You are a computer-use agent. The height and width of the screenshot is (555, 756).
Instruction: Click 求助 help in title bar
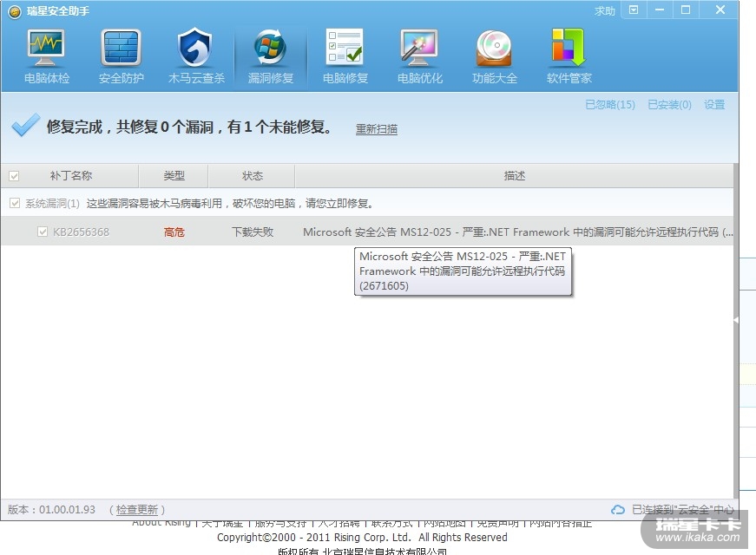pos(605,10)
